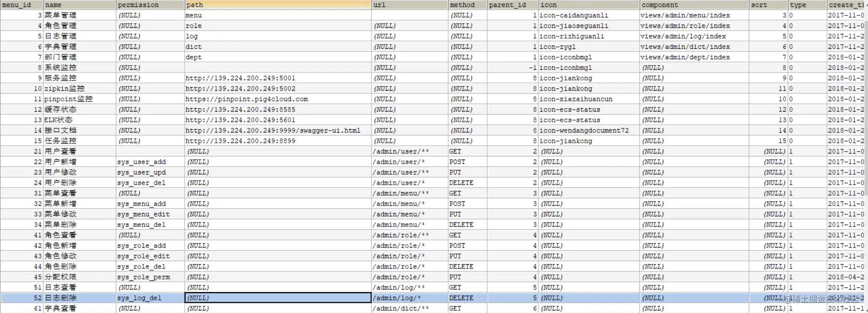The height and width of the screenshot is (313, 868).
Task: Click the parent_id column header
Action: [512, 5]
